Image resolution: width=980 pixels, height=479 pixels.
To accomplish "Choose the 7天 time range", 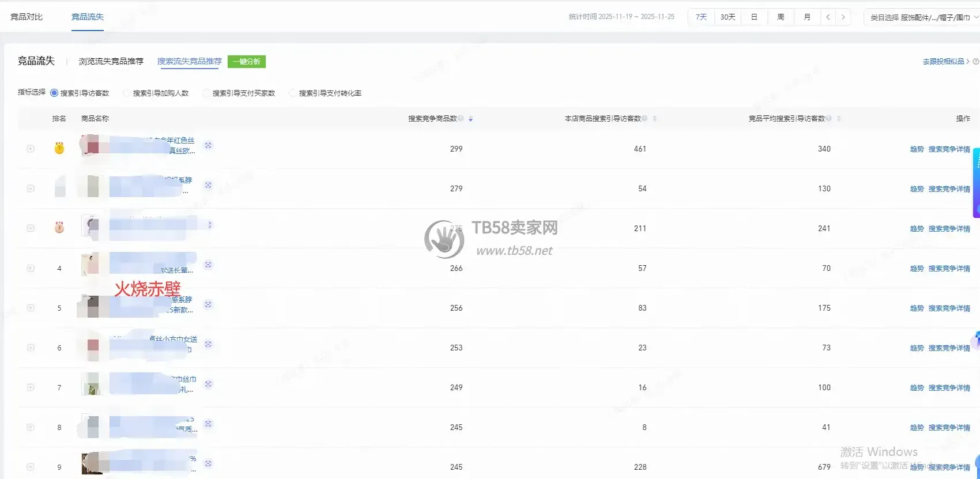I will (x=701, y=17).
